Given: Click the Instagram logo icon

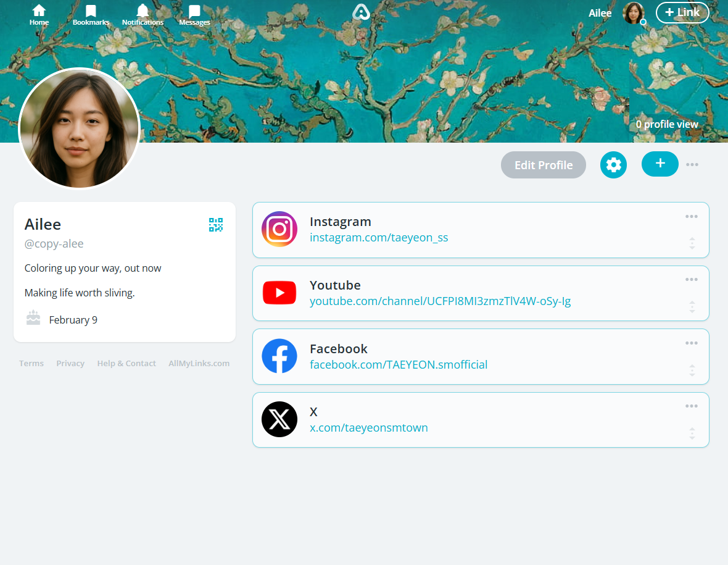Looking at the screenshot, I should pyautogui.click(x=279, y=229).
